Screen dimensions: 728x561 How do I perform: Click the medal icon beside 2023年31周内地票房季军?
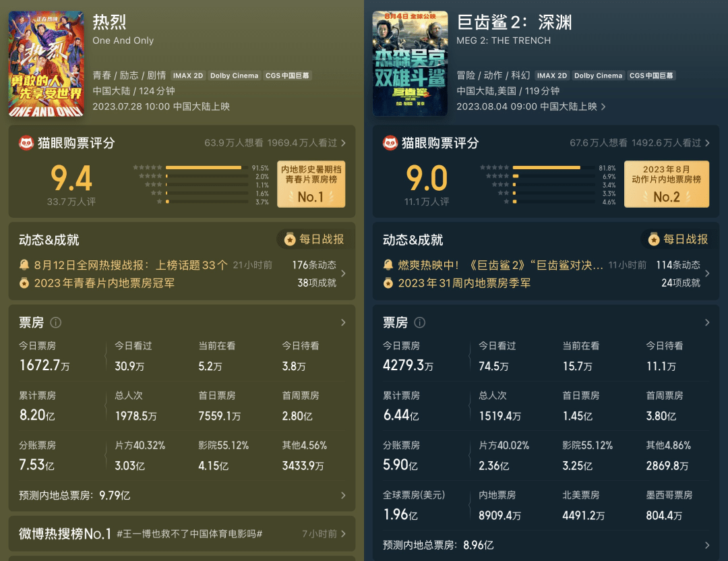point(388,283)
